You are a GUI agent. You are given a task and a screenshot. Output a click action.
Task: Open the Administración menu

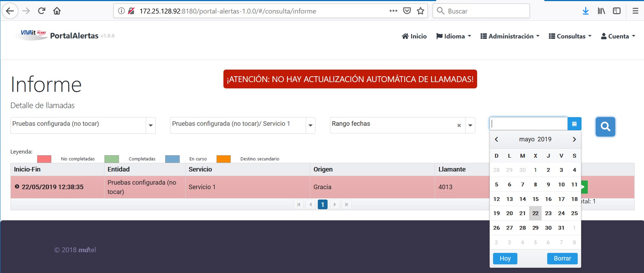(x=510, y=36)
